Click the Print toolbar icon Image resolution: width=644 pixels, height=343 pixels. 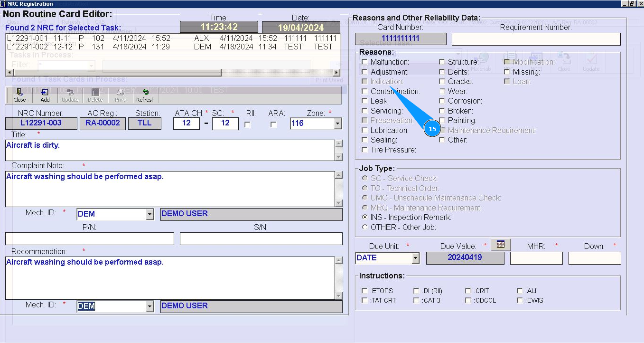point(120,95)
